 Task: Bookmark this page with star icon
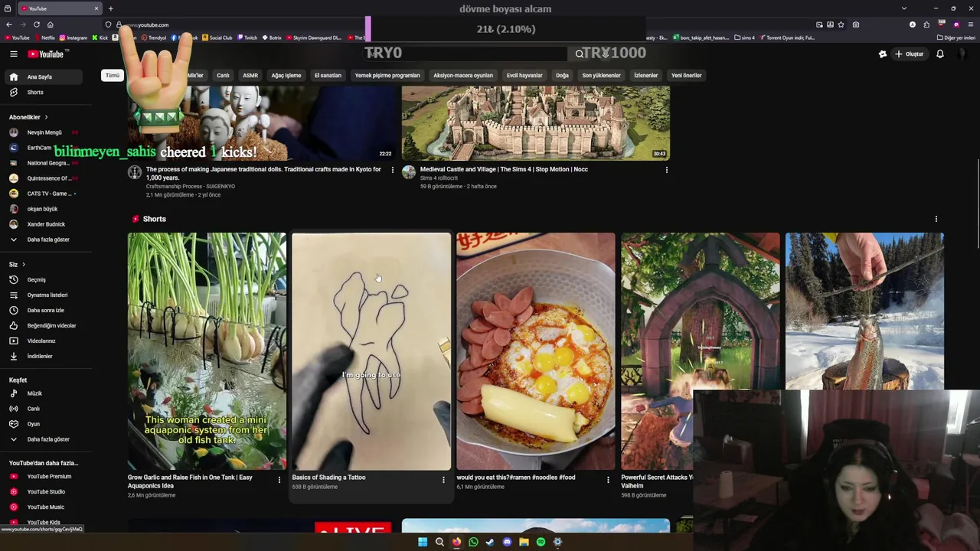(x=841, y=24)
